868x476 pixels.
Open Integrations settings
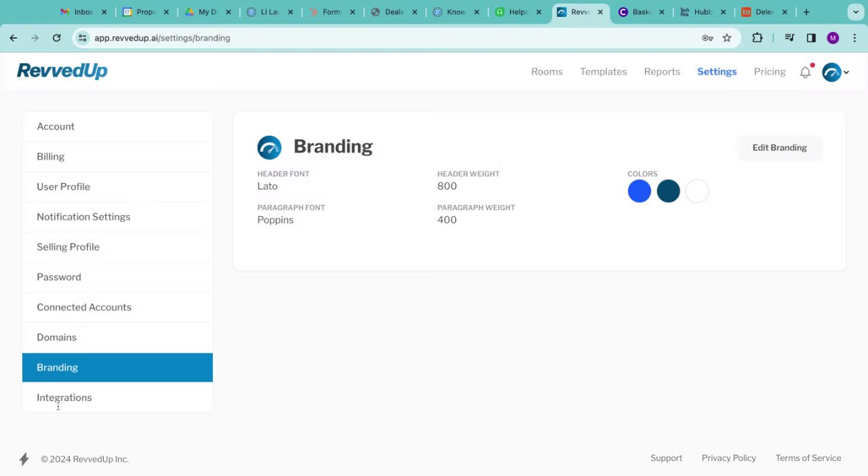pos(117,398)
